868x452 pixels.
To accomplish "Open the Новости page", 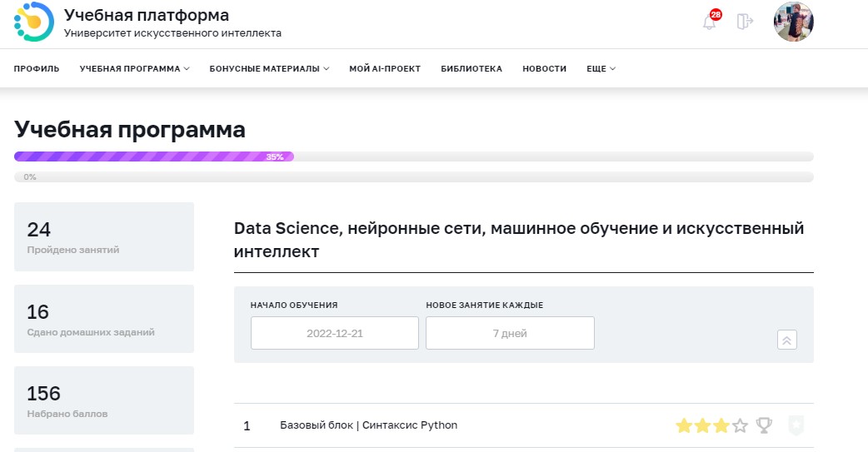I will click(544, 69).
